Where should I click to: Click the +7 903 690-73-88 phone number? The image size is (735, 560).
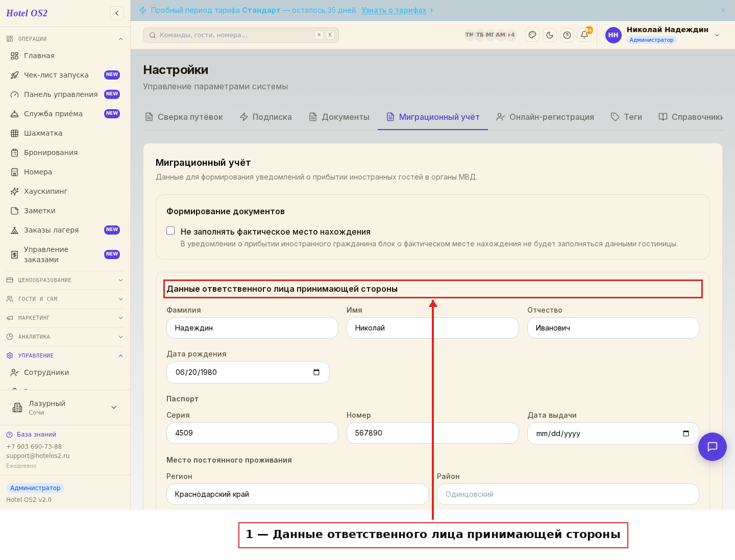click(x=34, y=447)
